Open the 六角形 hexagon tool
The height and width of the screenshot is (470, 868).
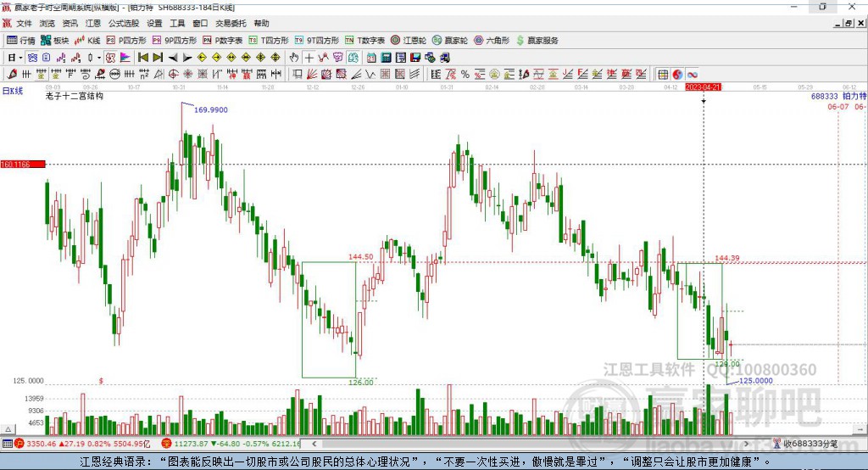492,41
